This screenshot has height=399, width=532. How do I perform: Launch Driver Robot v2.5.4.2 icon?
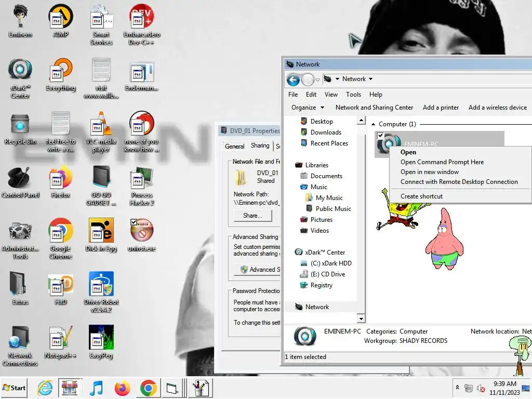point(101,292)
